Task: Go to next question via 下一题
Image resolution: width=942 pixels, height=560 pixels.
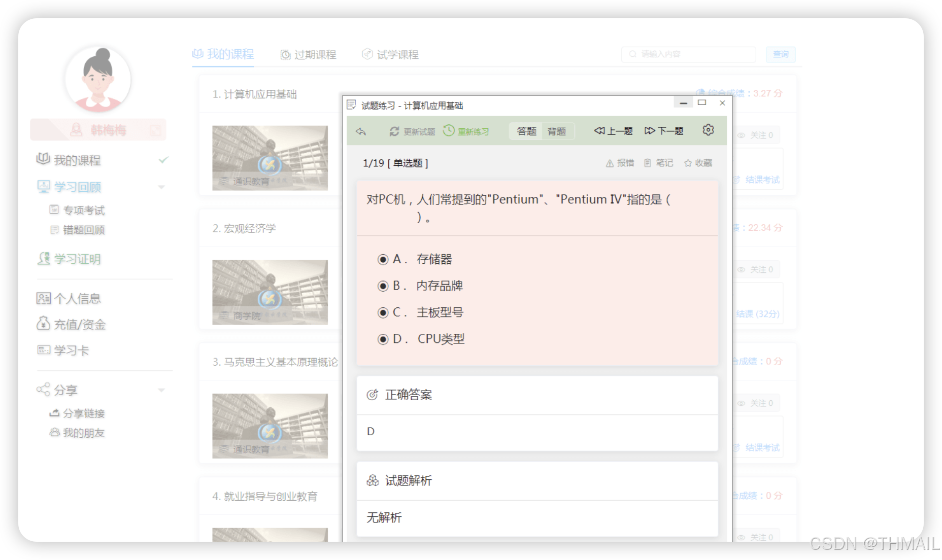Action: coord(664,130)
